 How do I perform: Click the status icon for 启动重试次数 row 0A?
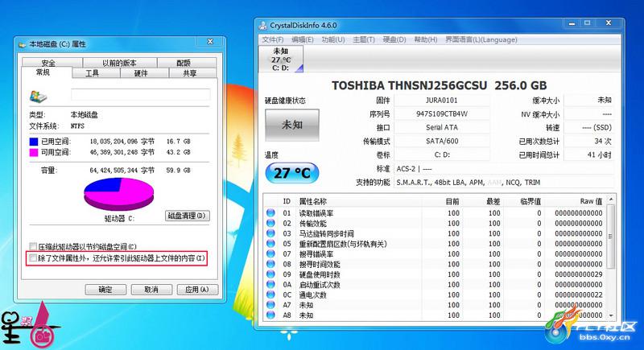pos(270,284)
